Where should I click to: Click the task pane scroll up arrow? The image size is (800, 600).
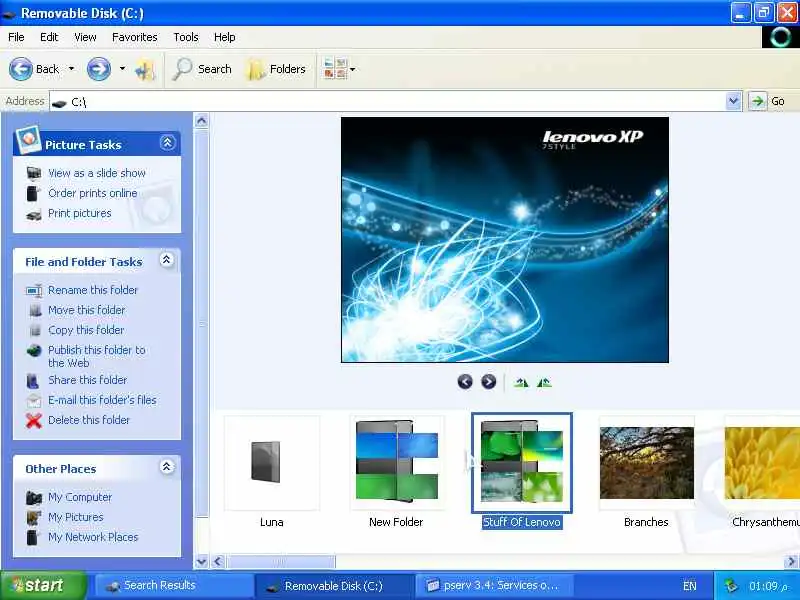coord(202,121)
